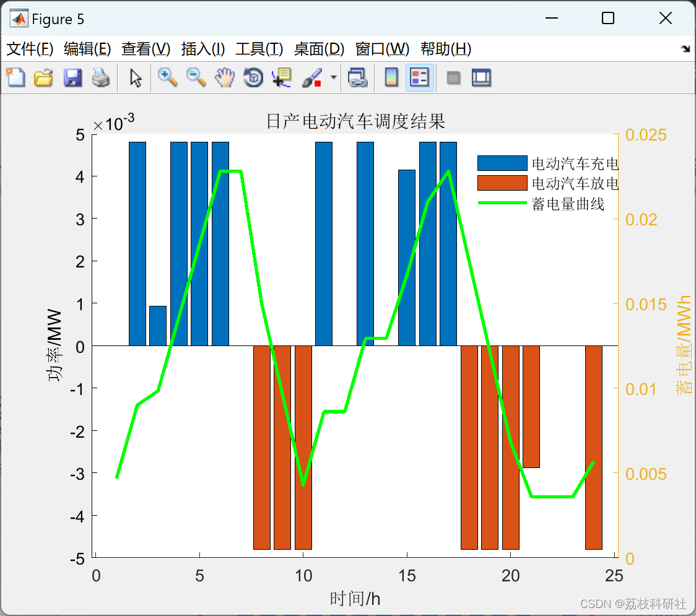This screenshot has height=616, width=696.
Task: Click the short blue bar at hour 3
Action: (158, 326)
